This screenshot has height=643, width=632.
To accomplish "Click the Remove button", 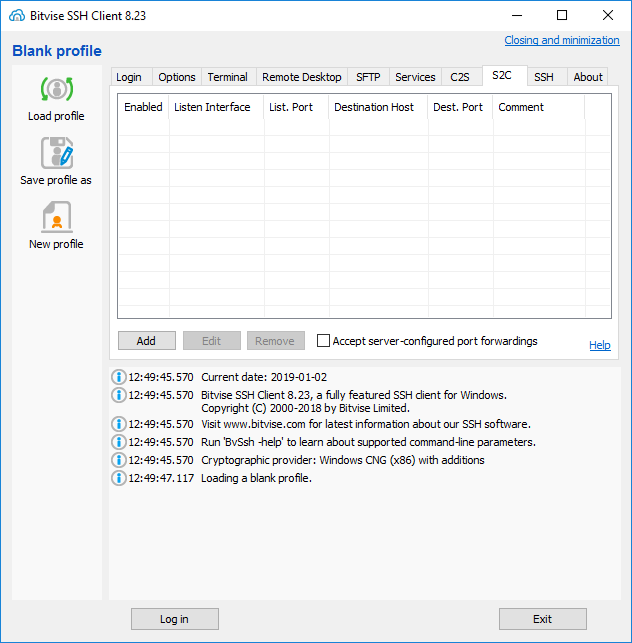I will point(276,341).
